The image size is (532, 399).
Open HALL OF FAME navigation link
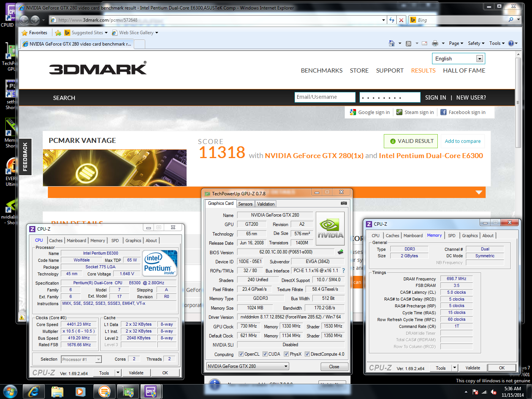[464, 71]
